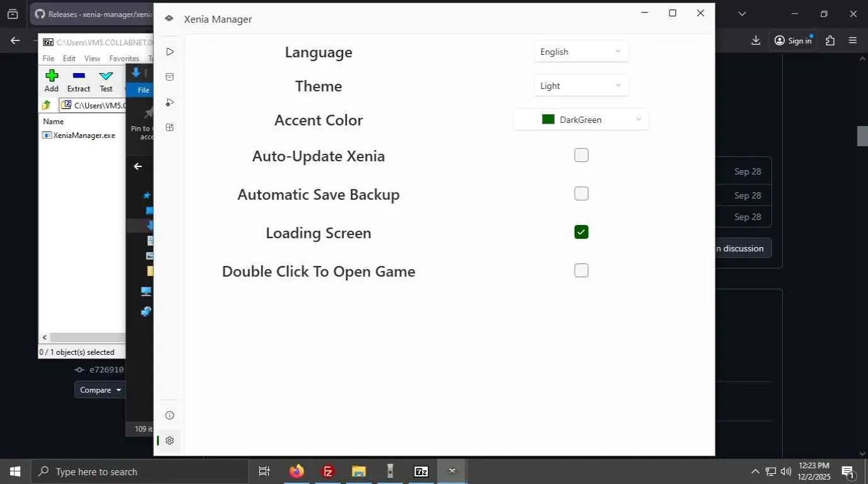
Task: Open the Accent Color dropdown showing DarkGreen
Action: point(581,120)
